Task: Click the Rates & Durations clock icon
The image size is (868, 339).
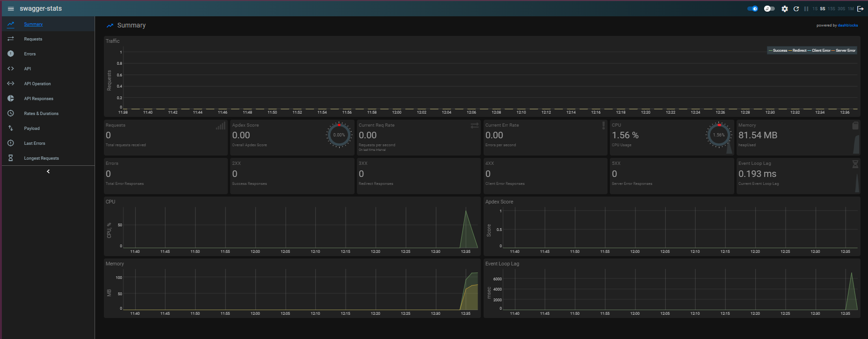Action: 11,113
